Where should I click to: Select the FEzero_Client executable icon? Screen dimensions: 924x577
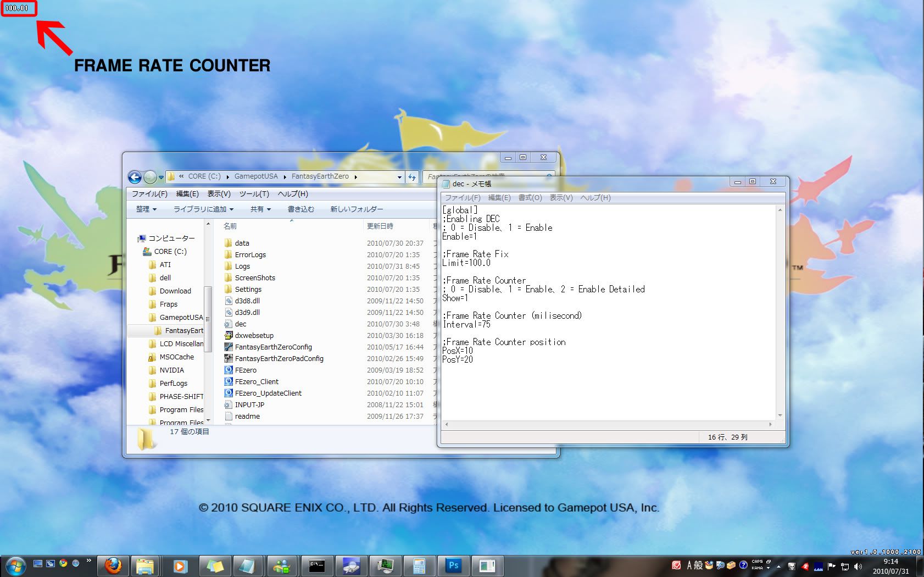[229, 381]
